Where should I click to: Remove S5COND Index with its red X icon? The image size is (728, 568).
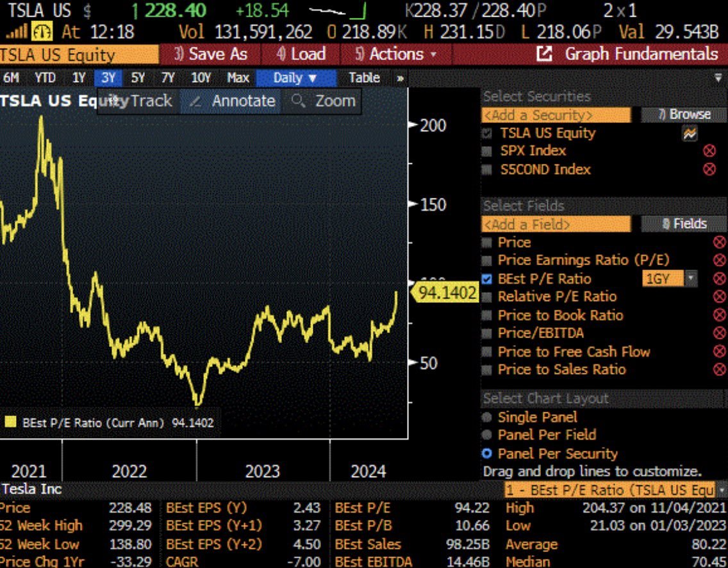[709, 170]
